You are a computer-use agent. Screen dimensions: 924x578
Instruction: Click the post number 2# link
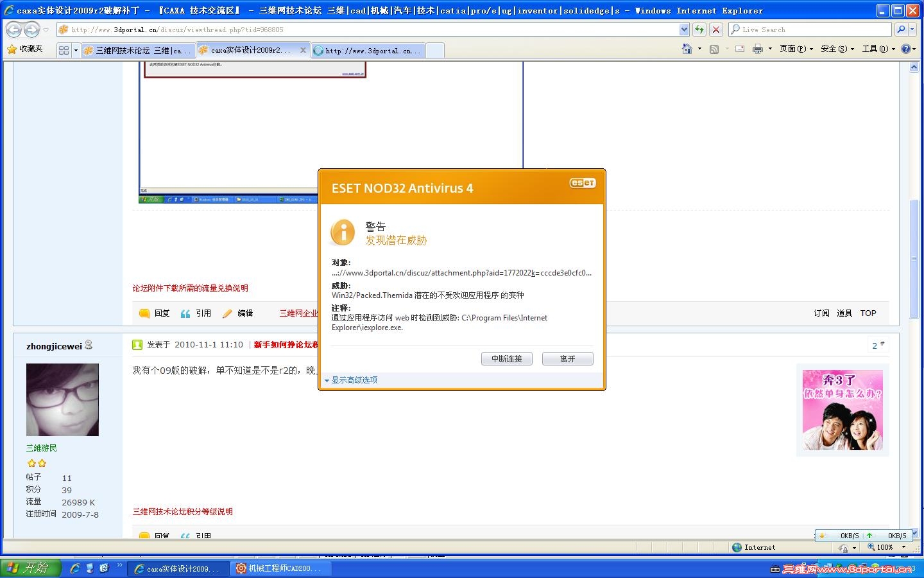[878, 346]
